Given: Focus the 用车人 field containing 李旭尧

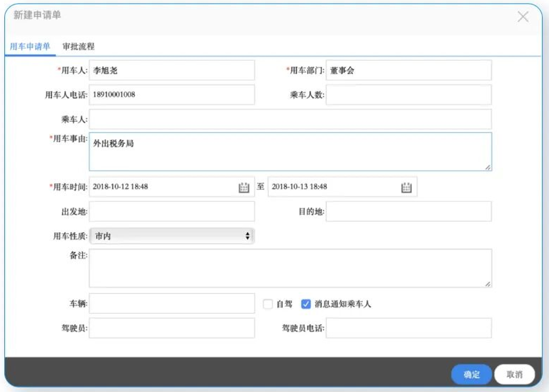Looking at the screenshot, I should coord(172,70).
